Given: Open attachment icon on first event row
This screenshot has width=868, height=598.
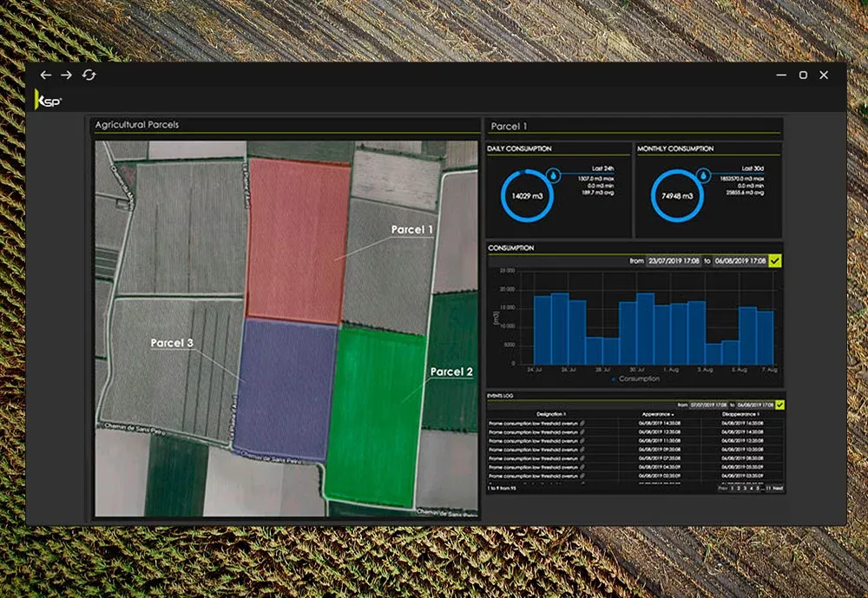Looking at the screenshot, I should tap(582, 423).
